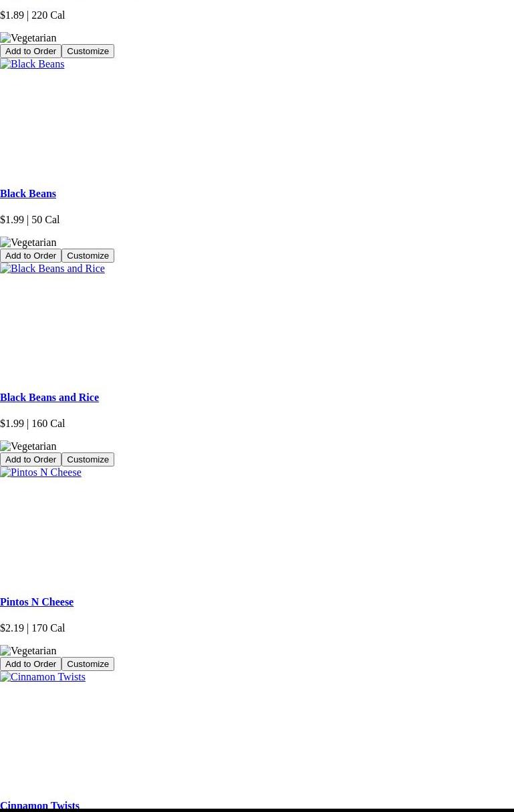The width and height of the screenshot is (514, 812).
Task: Open the Cinnamon Twists product image
Action: pos(43,677)
